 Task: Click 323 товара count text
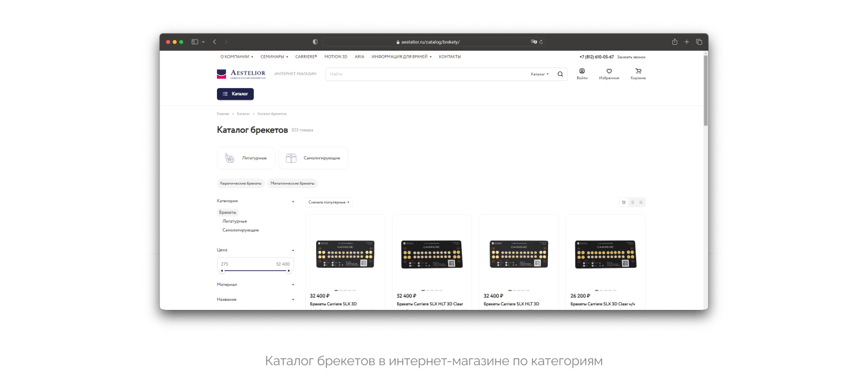302,130
